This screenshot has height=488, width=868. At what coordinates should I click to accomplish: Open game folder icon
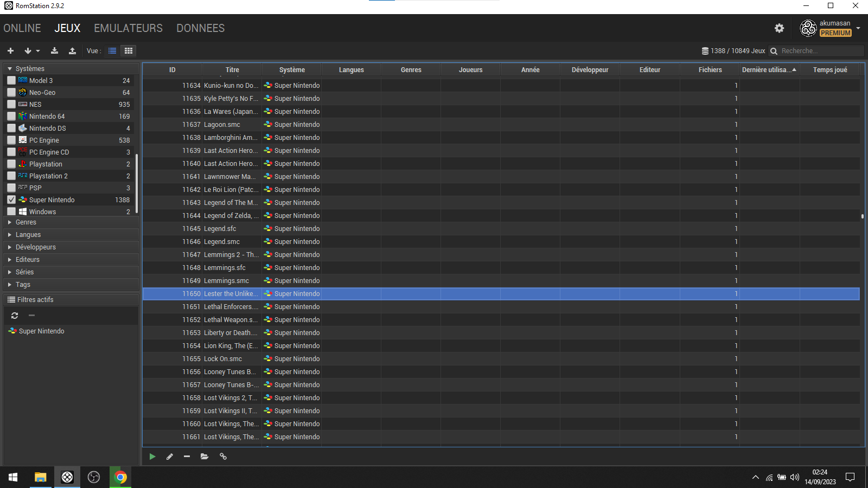click(x=205, y=457)
